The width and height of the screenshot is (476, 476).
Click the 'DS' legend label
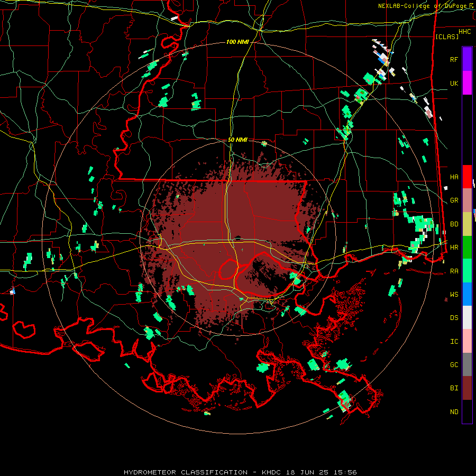[x=454, y=318]
